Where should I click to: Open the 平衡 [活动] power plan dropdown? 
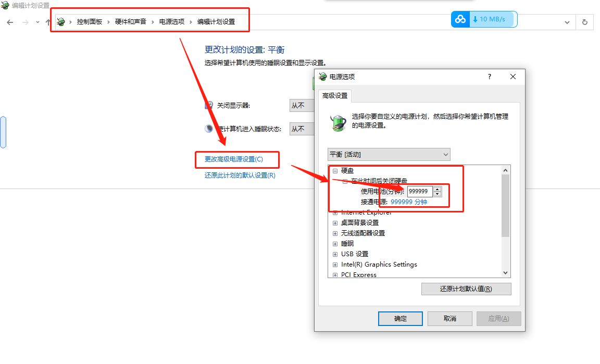[x=389, y=154]
